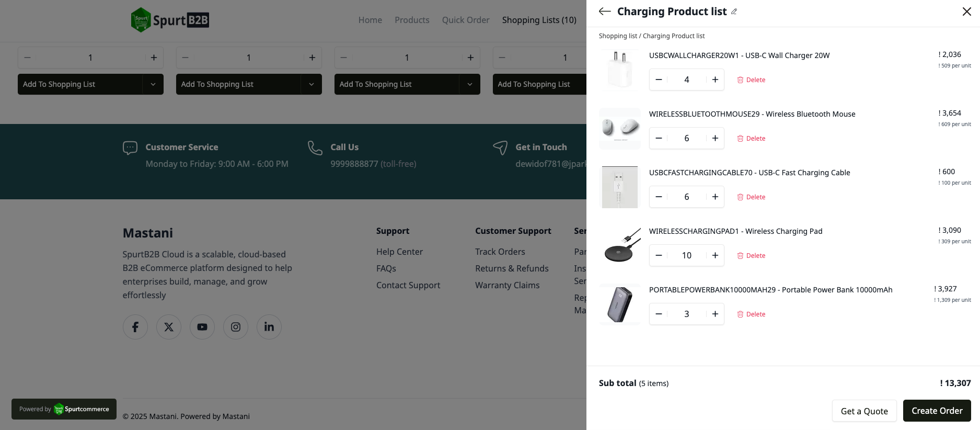Open the LinkedIn social icon
This screenshot has width=980, height=430.
pyautogui.click(x=269, y=327)
